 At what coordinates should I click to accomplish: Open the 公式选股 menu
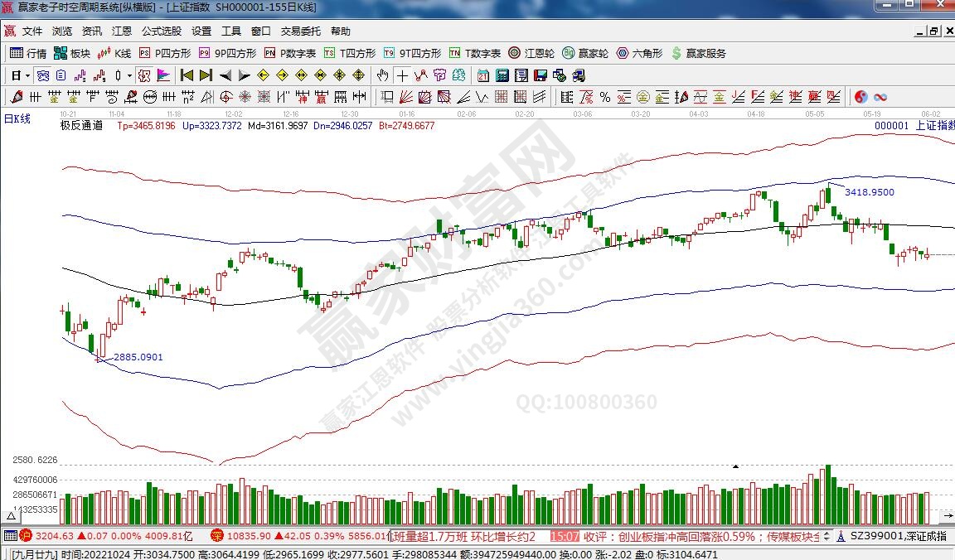(x=161, y=31)
